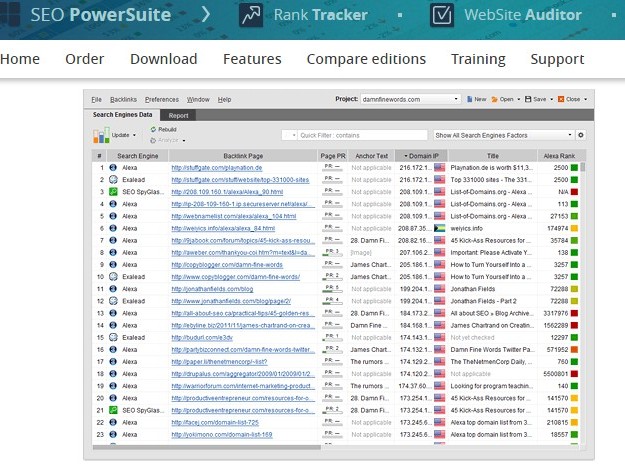Open Show All Search Engines Factors dropdown
The height and width of the screenshot is (467, 625).
coord(503,135)
